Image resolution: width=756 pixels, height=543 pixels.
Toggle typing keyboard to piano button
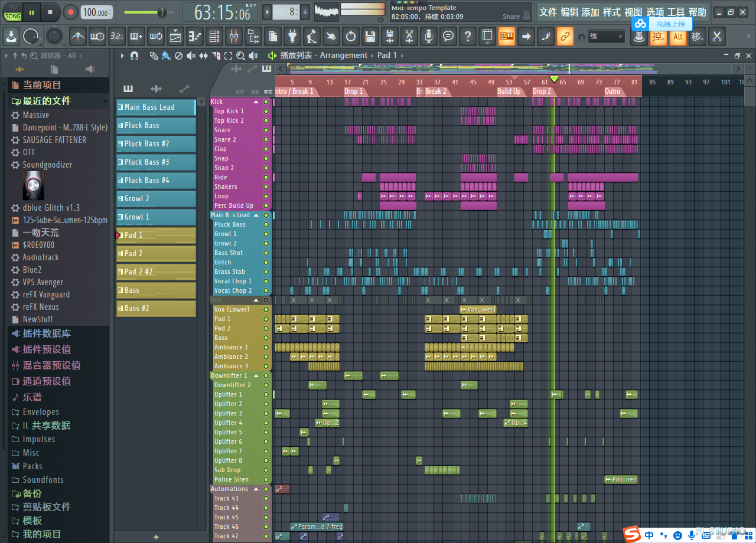click(x=507, y=37)
